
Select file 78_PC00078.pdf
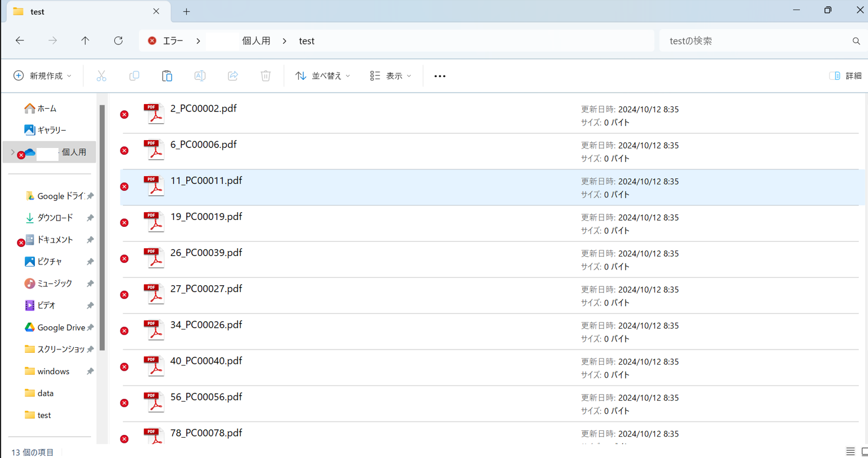pyautogui.click(x=489, y=434)
